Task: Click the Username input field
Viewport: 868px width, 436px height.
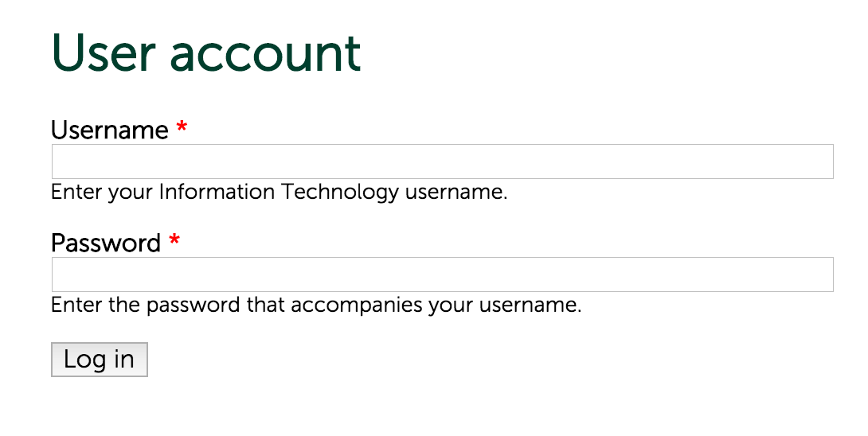Action: click(442, 162)
